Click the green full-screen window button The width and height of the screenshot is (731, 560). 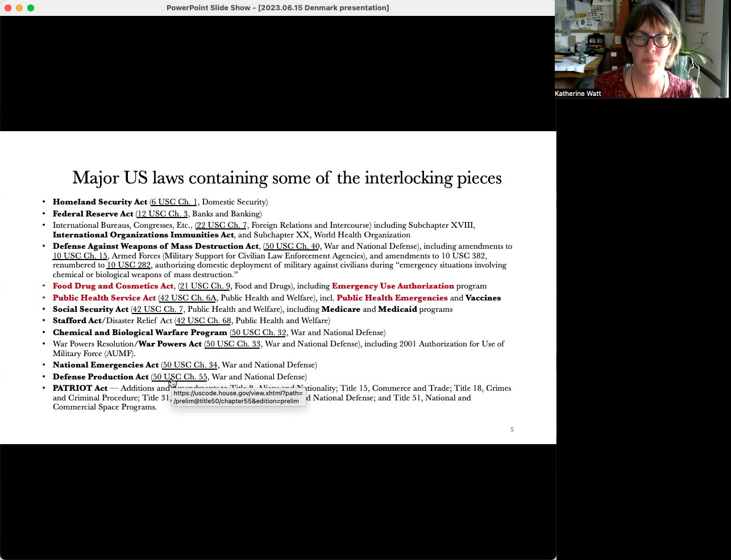pyautogui.click(x=31, y=8)
